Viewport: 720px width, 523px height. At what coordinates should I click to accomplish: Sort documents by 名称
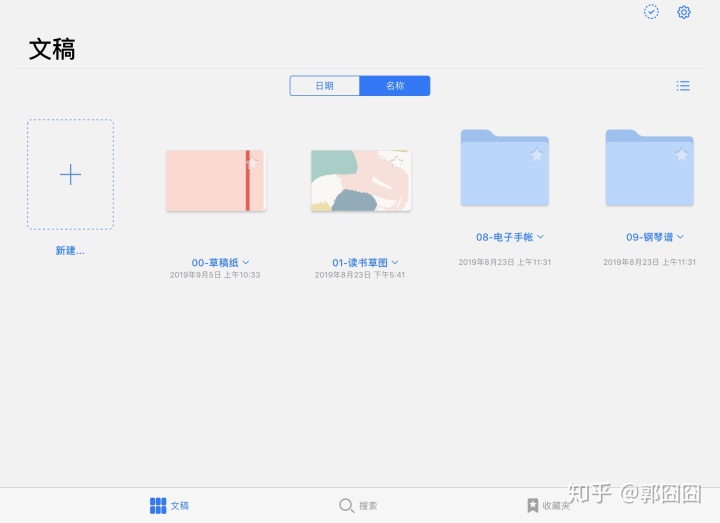click(395, 86)
